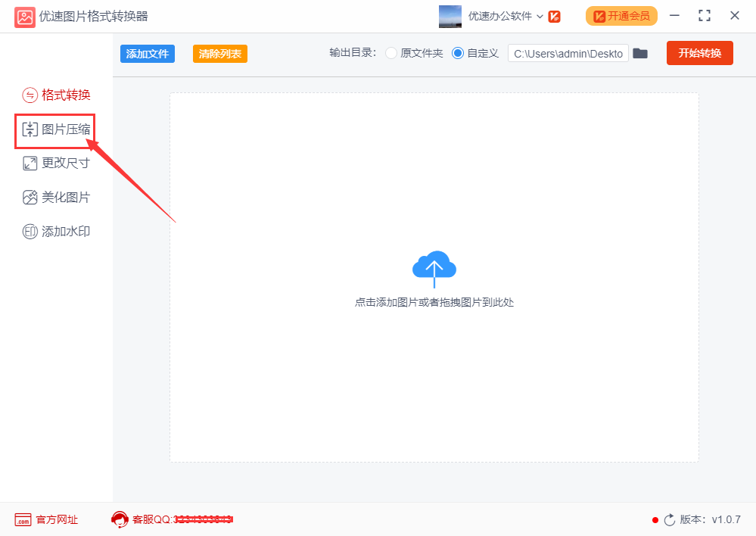Click the 优速图片格式转换器 title text
This screenshot has width=756, height=536.
pos(94,17)
